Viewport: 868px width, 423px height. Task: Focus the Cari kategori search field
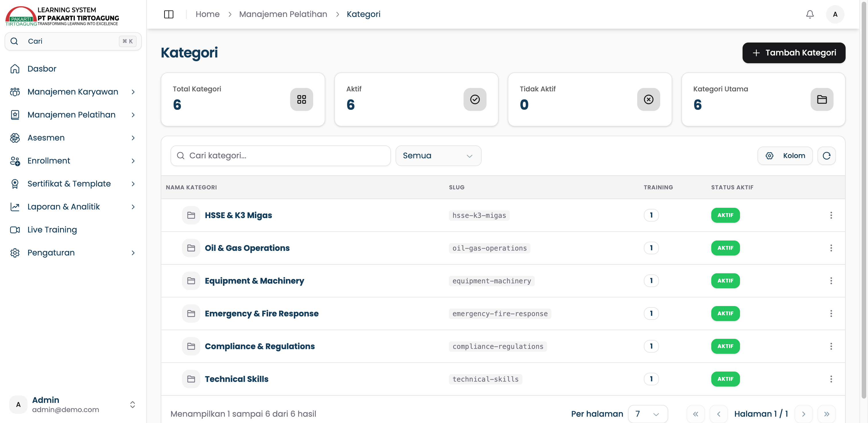pyautogui.click(x=280, y=155)
